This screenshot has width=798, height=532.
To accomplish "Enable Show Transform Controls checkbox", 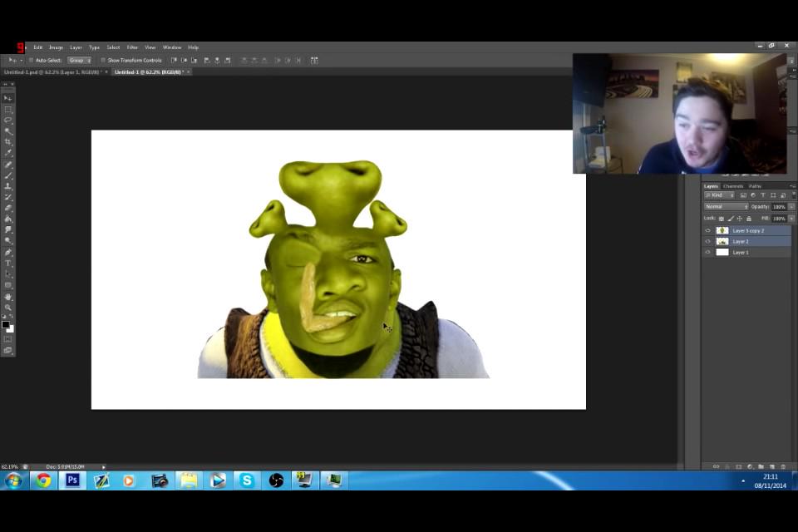I will click(x=103, y=60).
